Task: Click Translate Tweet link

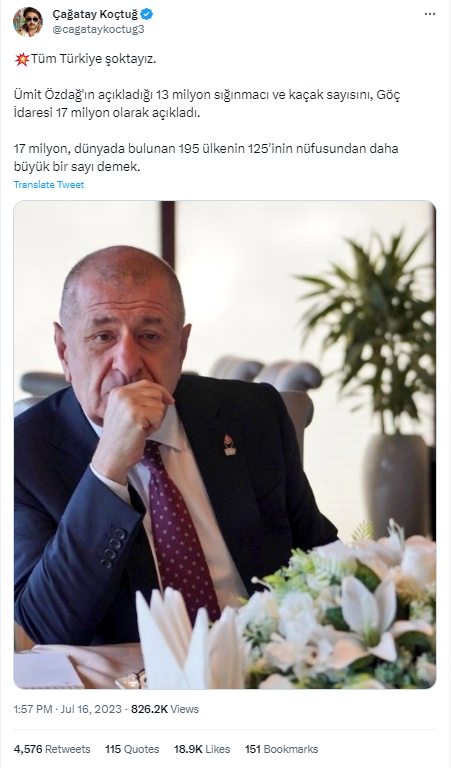Action: point(49,185)
